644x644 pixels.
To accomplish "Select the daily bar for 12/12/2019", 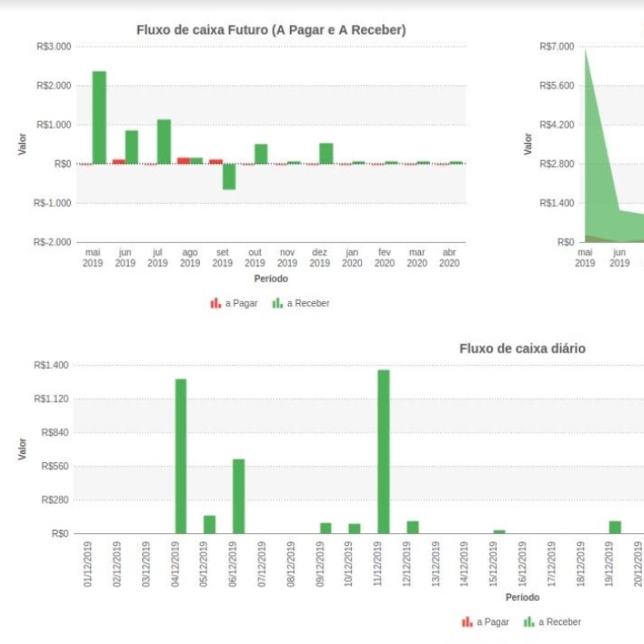I will pos(413,528).
